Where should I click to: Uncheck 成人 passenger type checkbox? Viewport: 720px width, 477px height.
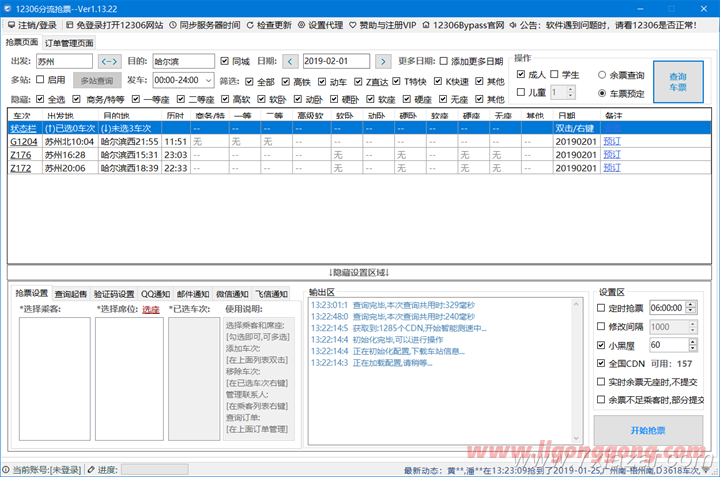tap(521, 74)
